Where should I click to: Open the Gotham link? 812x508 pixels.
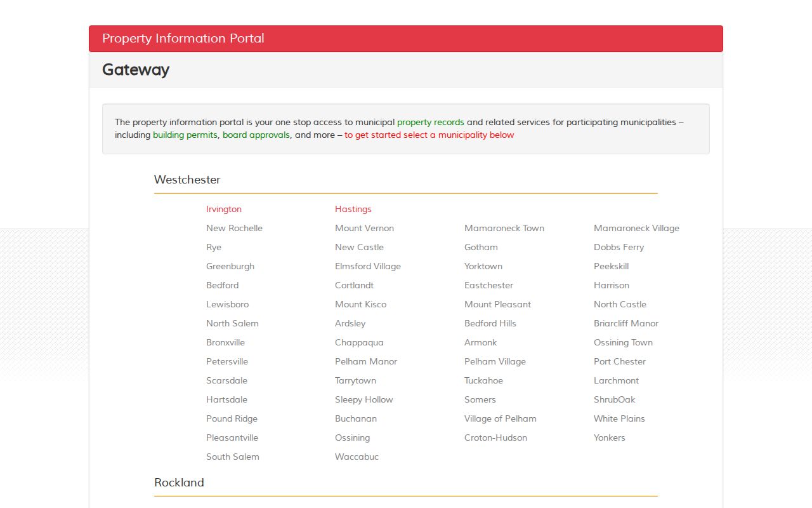481,247
